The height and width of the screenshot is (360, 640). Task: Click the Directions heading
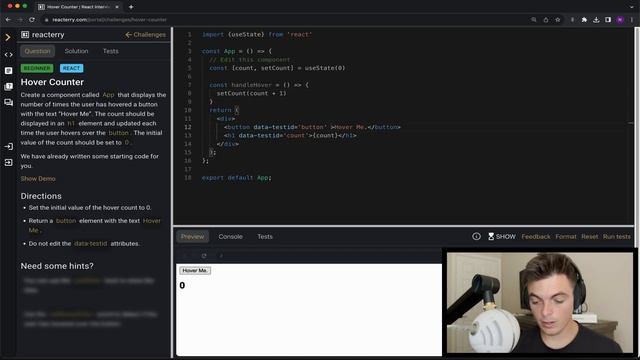41,196
